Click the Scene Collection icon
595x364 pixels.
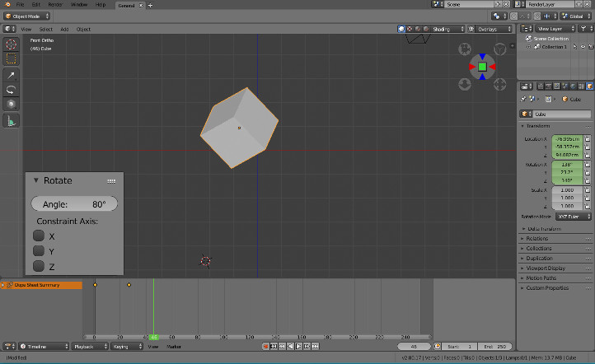point(528,39)
